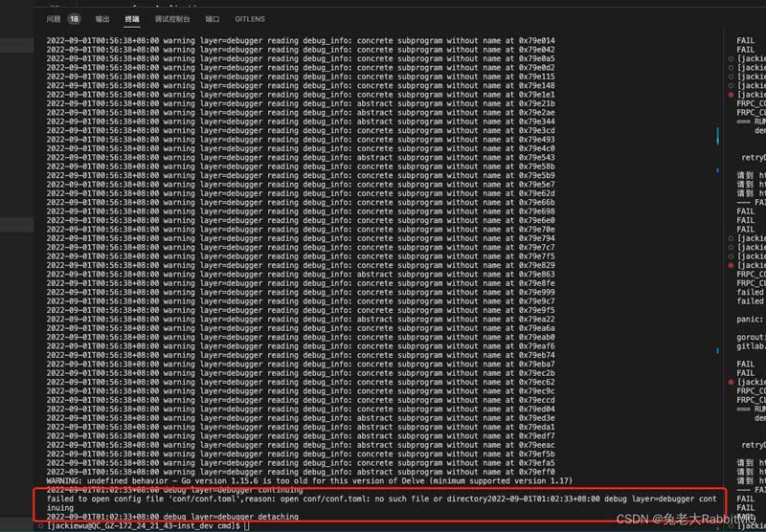766x532 pixels.
Task: Click the red failed-command marker above 'failed' lines
Action: click(x=732, y=265)
